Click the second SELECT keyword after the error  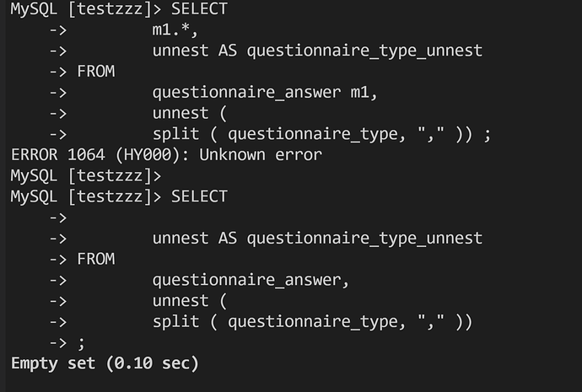pyautogui.click(x=199, y=196)
